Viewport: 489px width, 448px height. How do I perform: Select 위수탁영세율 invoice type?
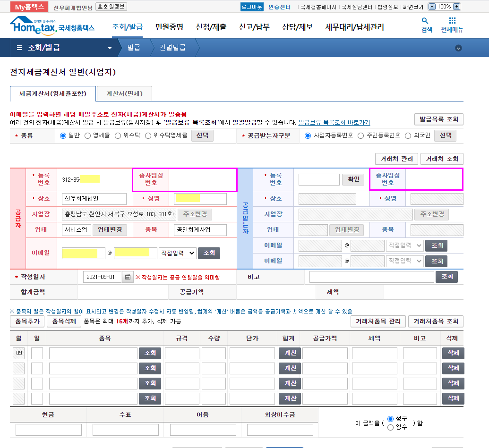pyautogui.click(x=148, y=135)
